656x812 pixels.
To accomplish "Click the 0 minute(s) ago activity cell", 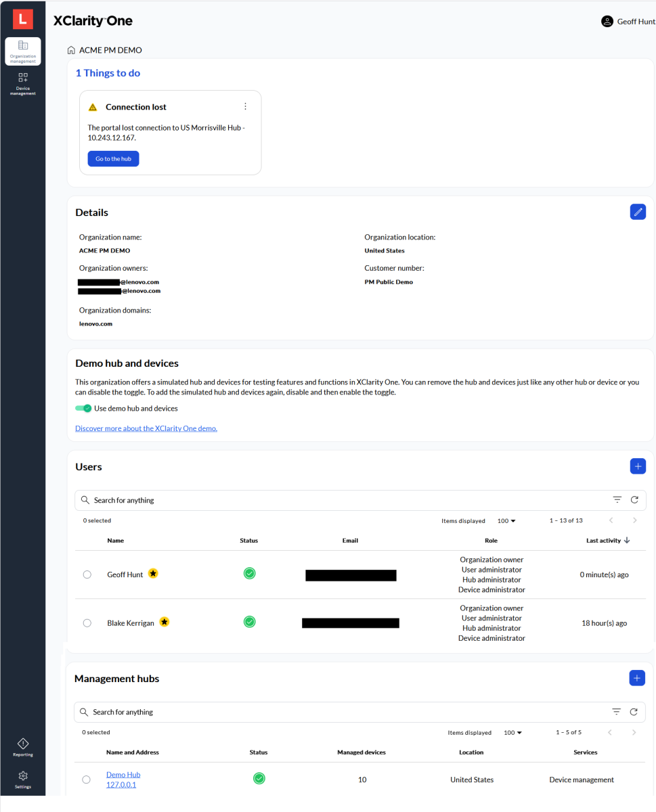I will (605, 574).
